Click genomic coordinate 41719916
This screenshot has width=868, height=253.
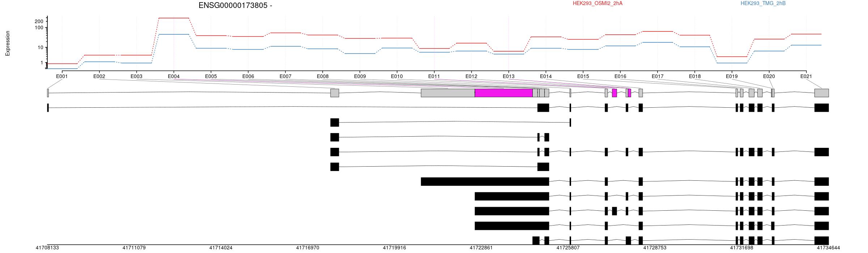tap(394, 248)
